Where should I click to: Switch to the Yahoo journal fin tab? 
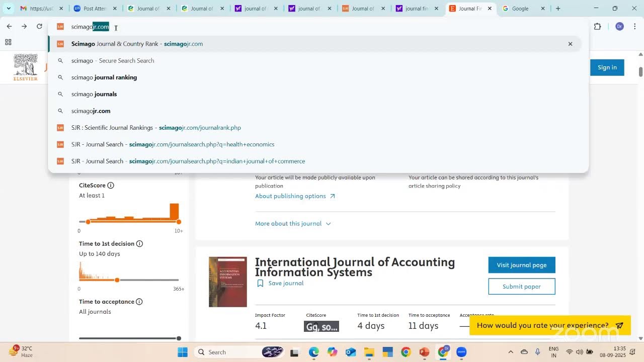[417, 9]
